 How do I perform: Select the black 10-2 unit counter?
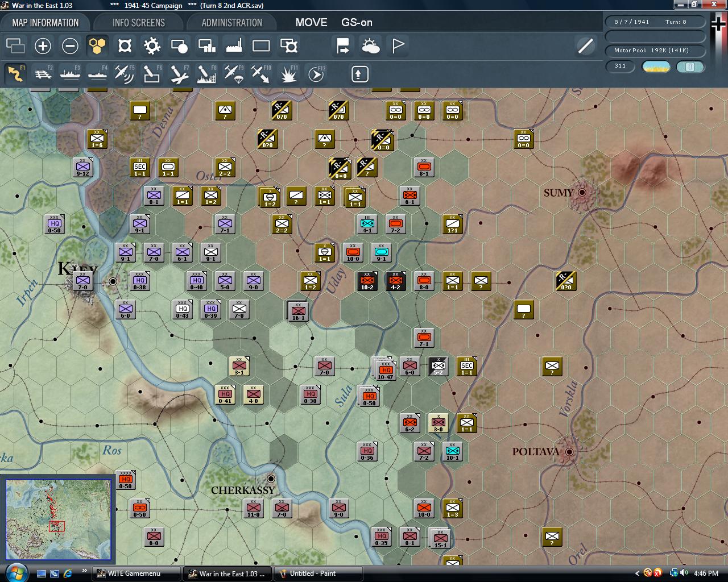pos(367,281)
